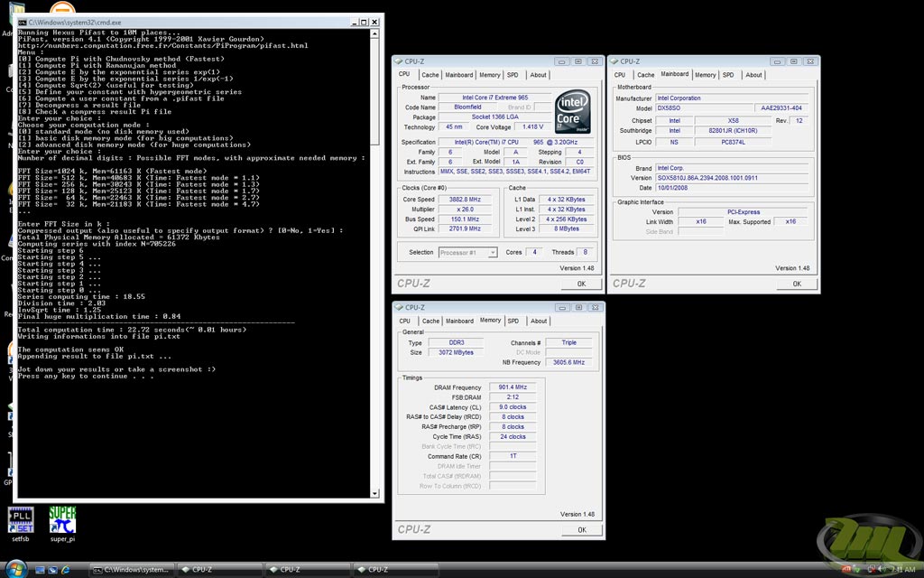Click the Intel Corporation manufacturer field

pos(734,98)
